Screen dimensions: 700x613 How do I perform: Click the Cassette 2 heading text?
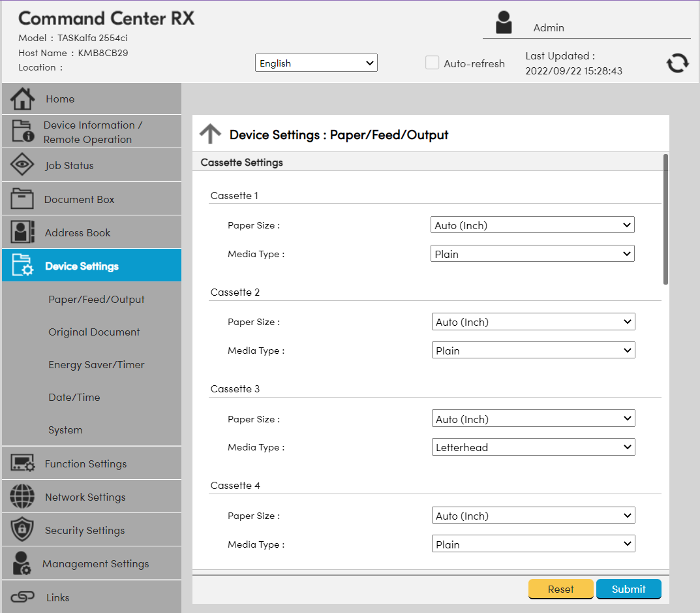(235, 292)
